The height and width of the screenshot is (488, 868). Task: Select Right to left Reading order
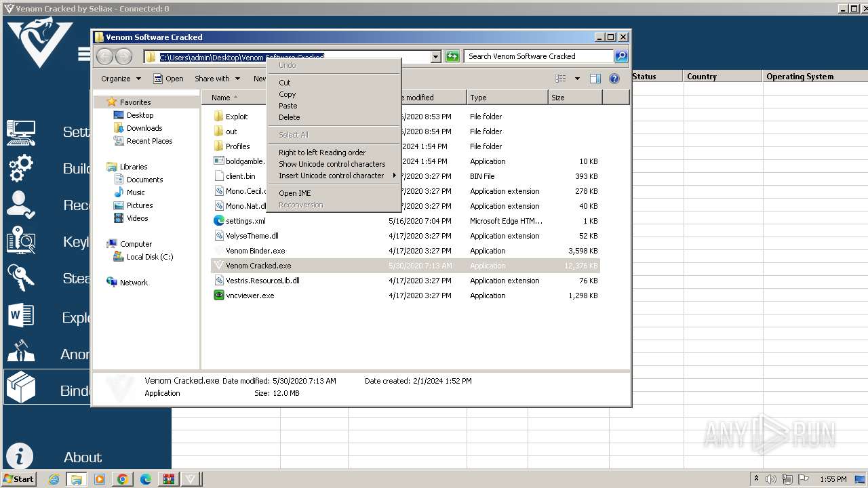(x=322, y=152)
